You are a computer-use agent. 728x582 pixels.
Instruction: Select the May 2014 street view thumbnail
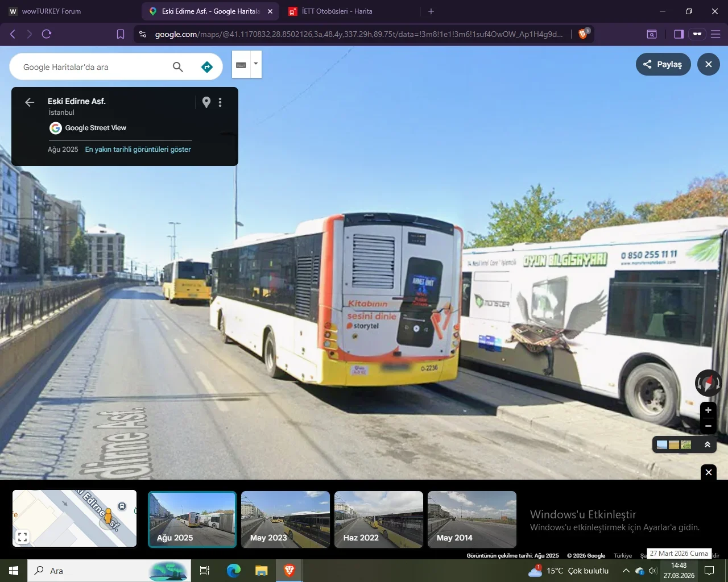[471, 519]
